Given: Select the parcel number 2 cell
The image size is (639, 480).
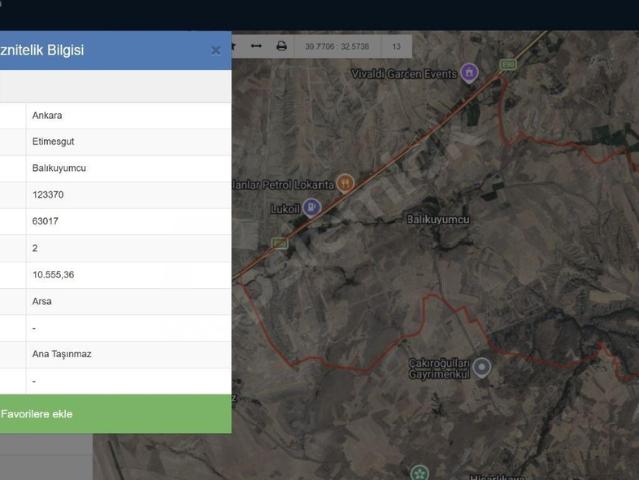Looking at the screenshot, I should coord(129,249).
